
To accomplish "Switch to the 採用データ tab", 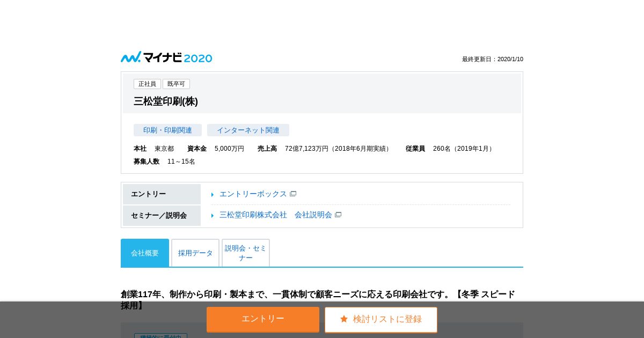I will pyautogui.click(x=195, y=253).
